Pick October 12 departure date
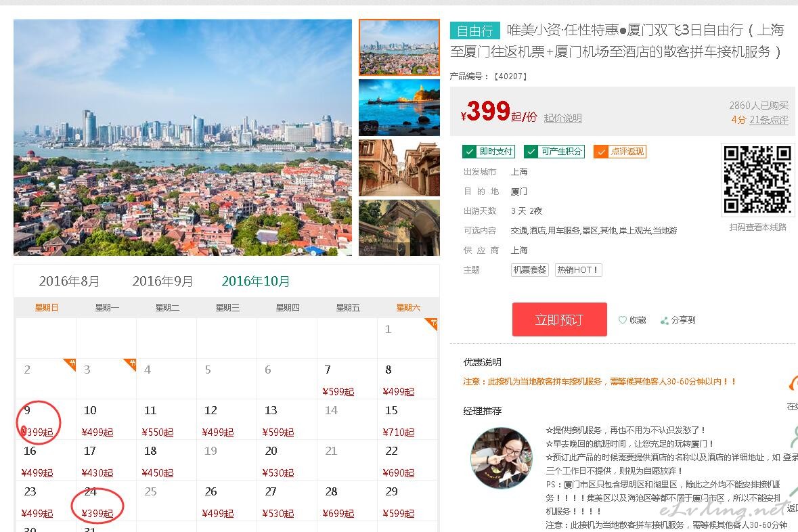 (227, 420)
